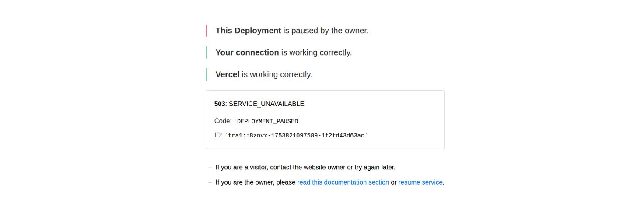
Task: Click the Your connection is working correctly line
Action: tap(283, 52)
